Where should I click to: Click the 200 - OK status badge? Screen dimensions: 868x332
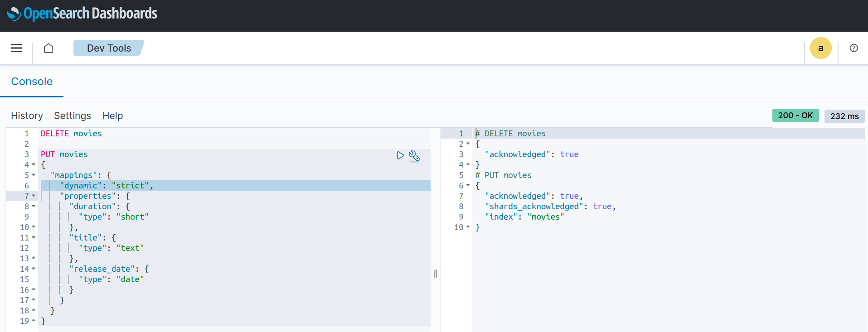pyautogui.click(x=795, y=115)
